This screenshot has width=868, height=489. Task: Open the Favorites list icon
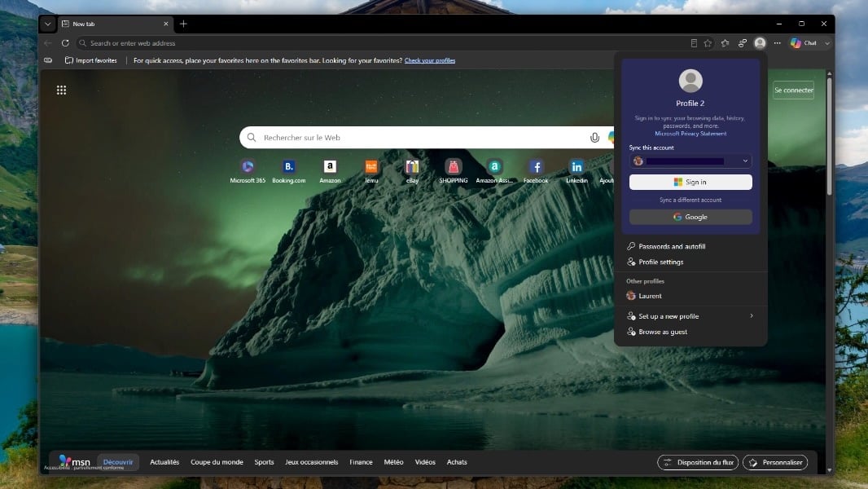coord(726,43)
